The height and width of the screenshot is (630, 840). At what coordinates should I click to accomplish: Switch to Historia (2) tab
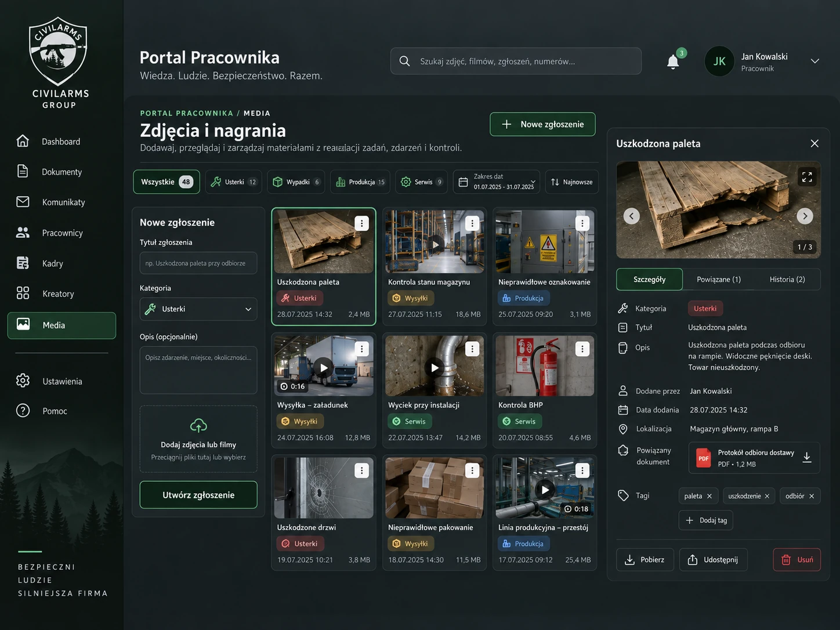(x=787, y=279)
